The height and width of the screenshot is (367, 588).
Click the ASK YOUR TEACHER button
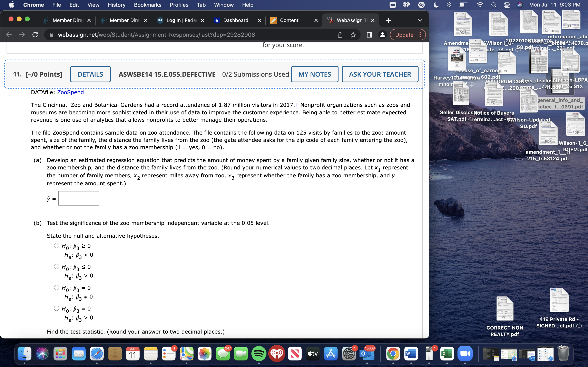click(380, 74)
